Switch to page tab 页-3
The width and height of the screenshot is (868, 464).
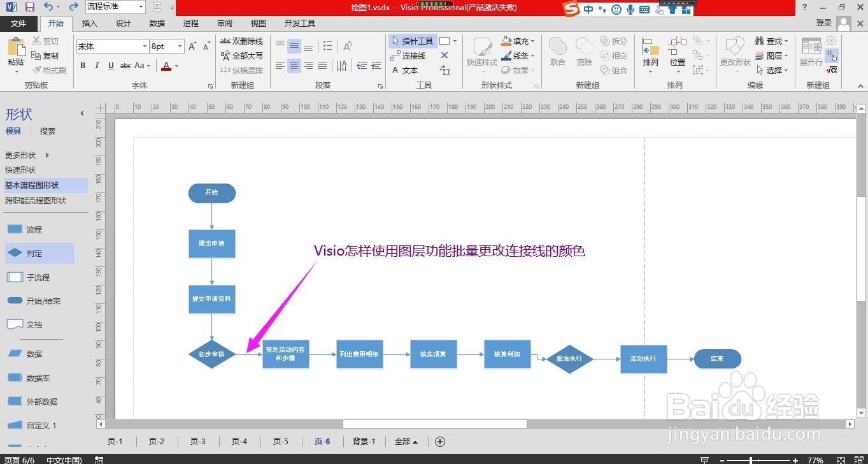197,441
